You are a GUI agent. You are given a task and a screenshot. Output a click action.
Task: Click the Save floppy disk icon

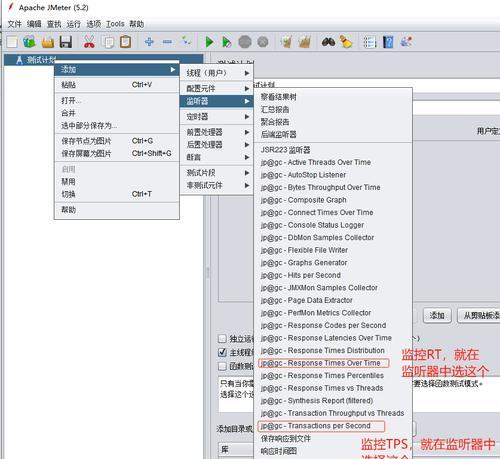[66, 42]
